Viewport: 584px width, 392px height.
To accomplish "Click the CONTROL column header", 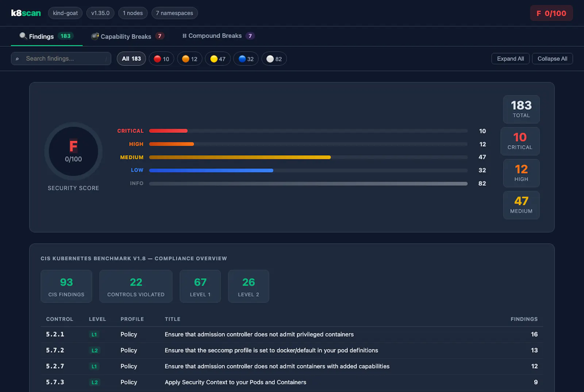I will [59, 319].
